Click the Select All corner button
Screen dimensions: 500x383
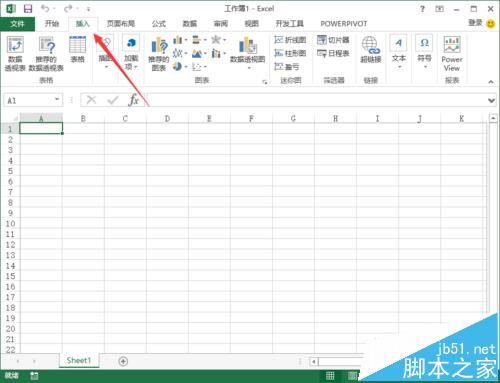point(10,118)
